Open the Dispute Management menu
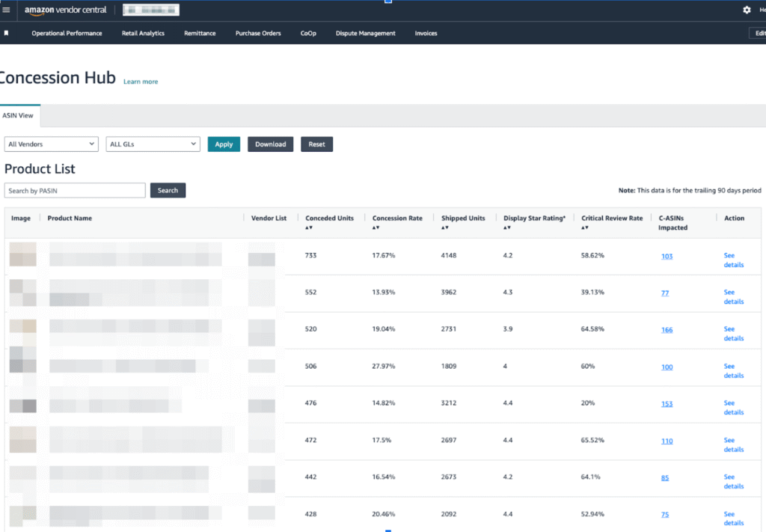This screenshot has height=532, width=766. (365, 33)
